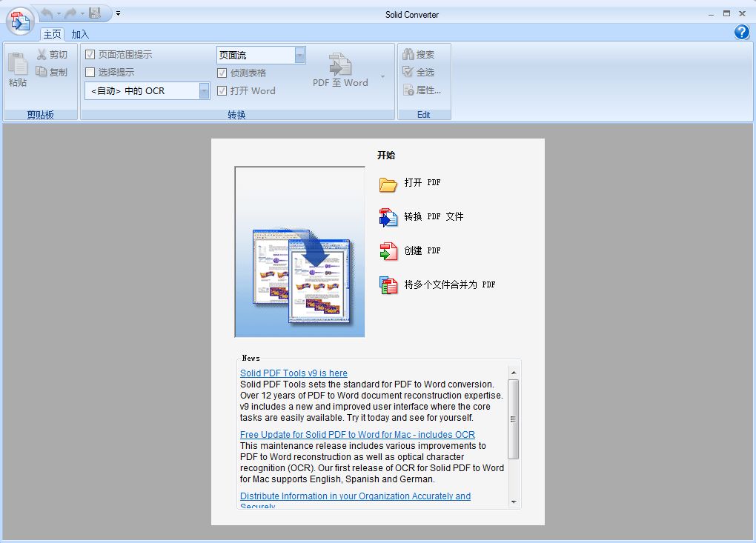Image resolution: width=756 pixels, height=543 pixels.
Task: Click the Undo arrow icon
Action: [47, 13]
